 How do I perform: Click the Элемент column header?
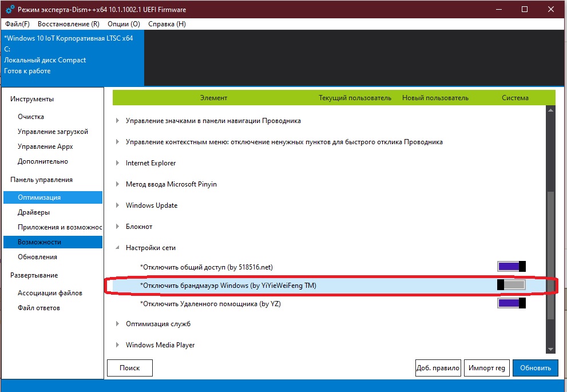coord(214,98)
